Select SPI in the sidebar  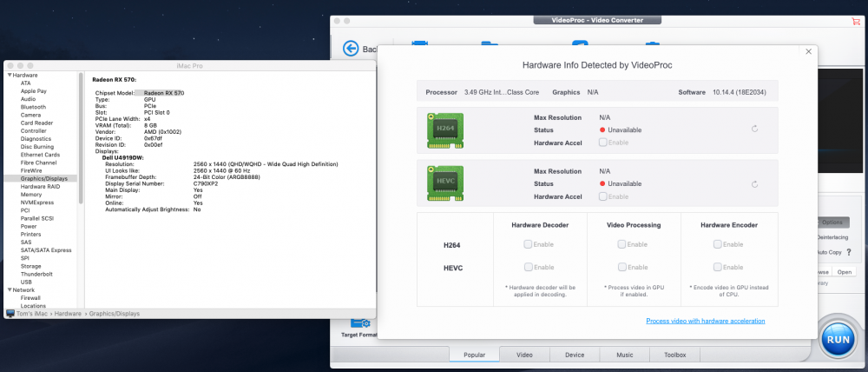(x=25, y=258)
